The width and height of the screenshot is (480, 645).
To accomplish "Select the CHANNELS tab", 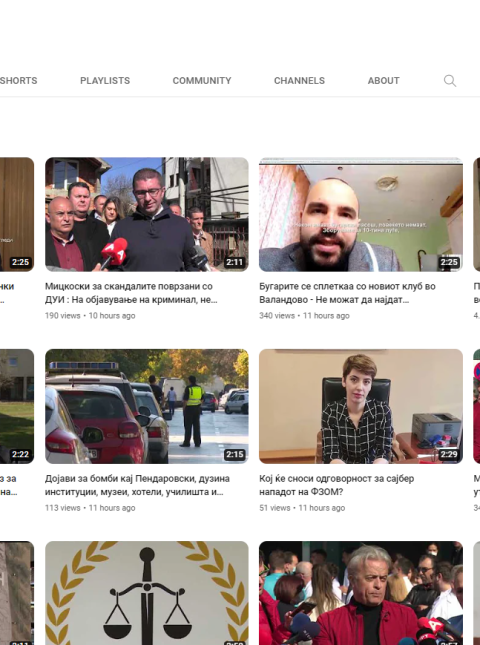I will point(299,81).
